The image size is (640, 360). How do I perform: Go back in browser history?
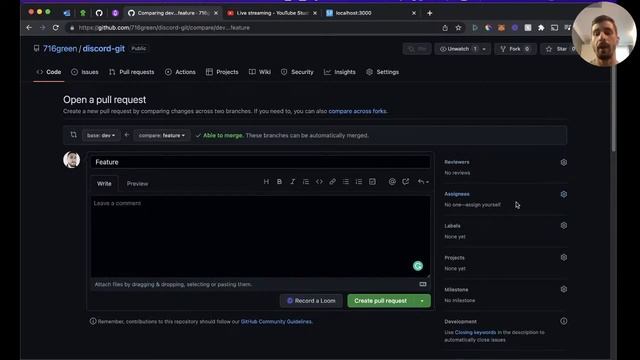click(x=29, y=28)
